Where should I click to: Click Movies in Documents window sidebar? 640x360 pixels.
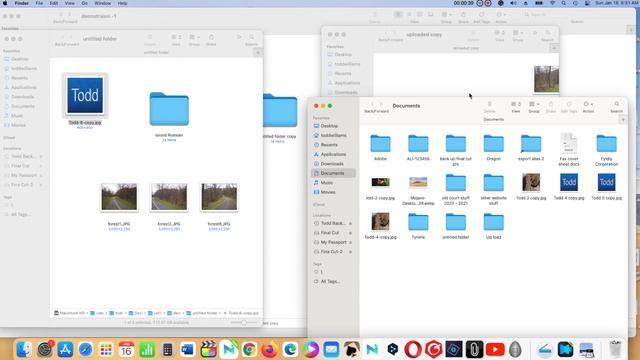pyautogui.click(x=328, y=192)
